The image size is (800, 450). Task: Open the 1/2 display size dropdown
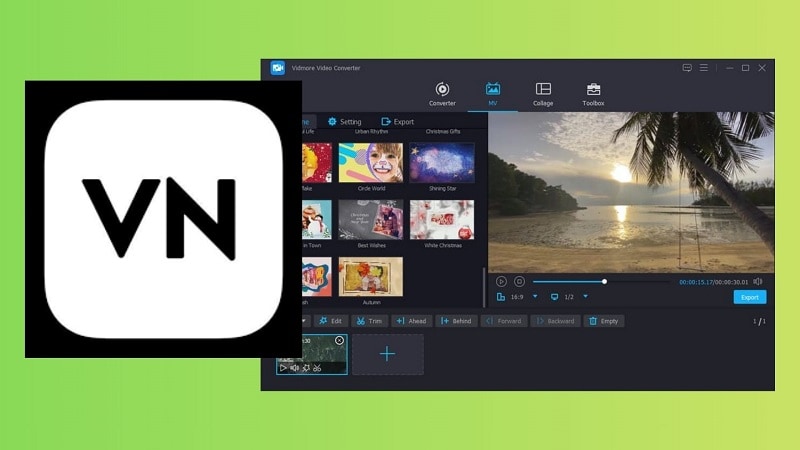586,296
